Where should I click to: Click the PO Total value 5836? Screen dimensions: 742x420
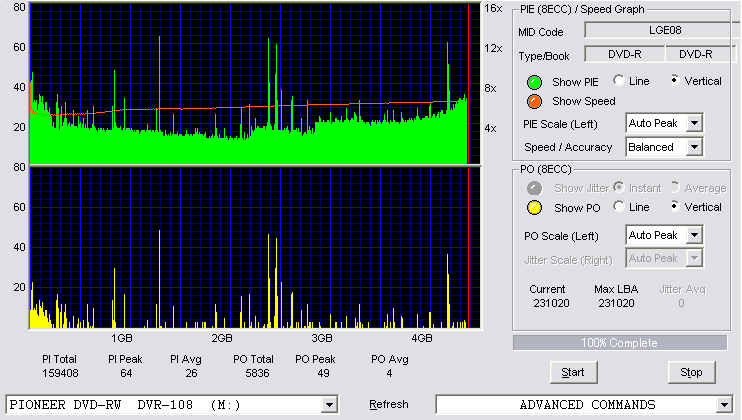click(x=257, y=374)
